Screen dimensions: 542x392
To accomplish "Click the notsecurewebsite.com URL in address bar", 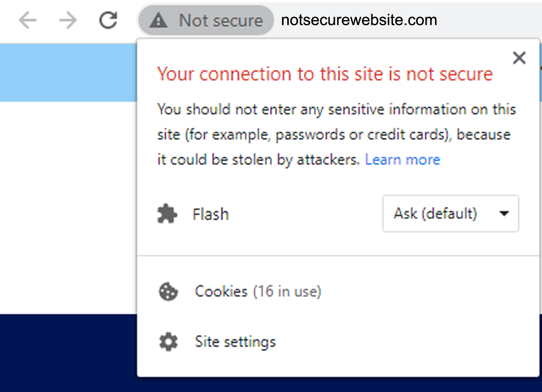I will click(359, 20).
